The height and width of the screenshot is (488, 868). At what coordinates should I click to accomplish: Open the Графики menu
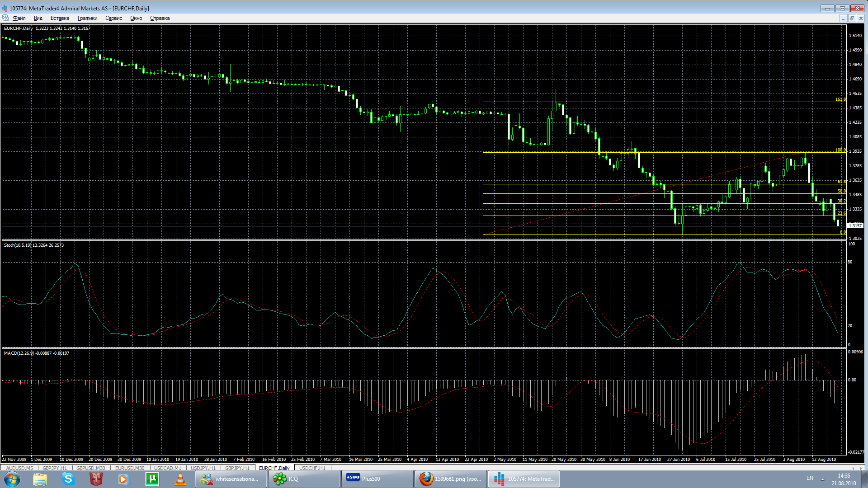87,18
